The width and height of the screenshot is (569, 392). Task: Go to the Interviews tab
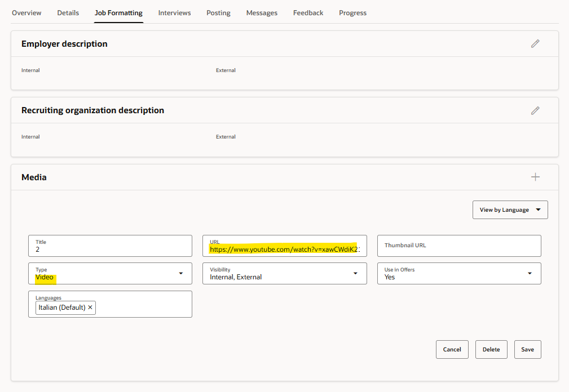click(x=174, y=13)
